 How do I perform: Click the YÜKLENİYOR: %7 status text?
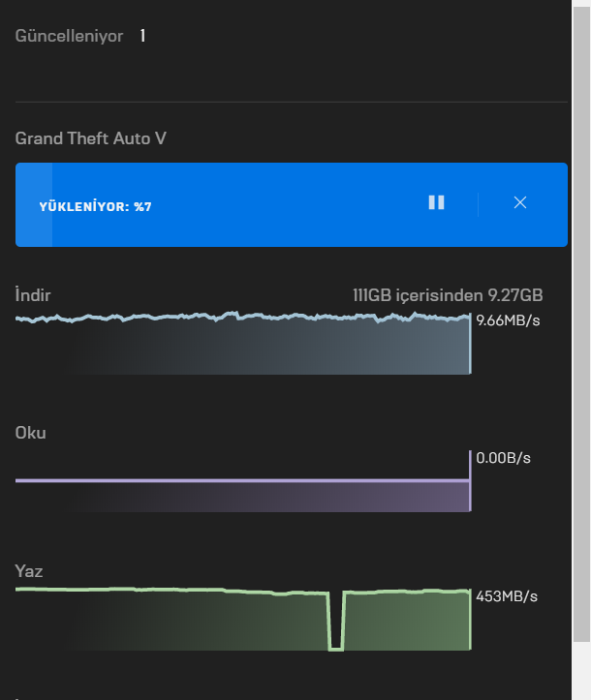(x=96, y=207)
